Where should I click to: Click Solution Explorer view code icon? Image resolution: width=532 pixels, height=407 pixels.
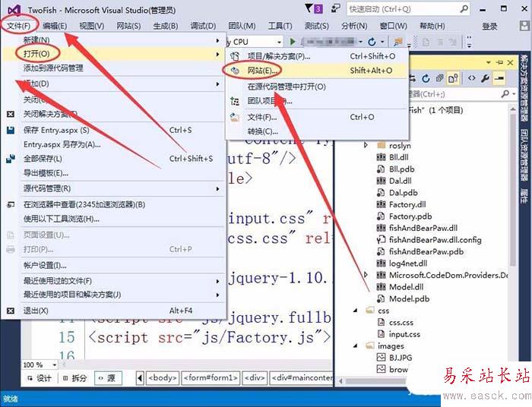[472, 79]
